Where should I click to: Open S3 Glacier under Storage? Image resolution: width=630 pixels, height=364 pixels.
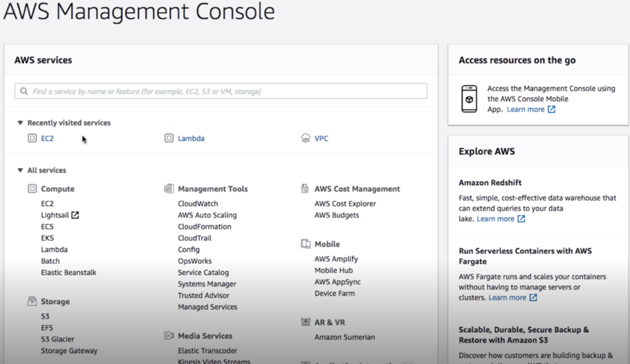(x=58, y=339)
